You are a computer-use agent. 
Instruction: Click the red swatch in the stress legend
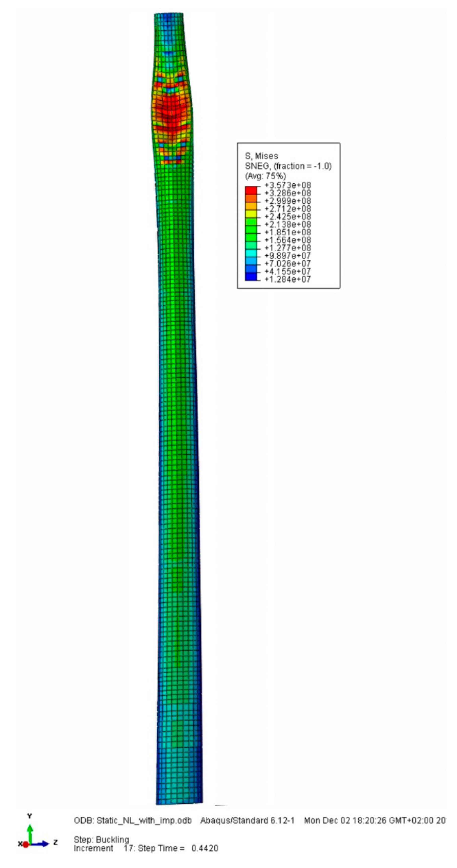(x=251, y=190)
